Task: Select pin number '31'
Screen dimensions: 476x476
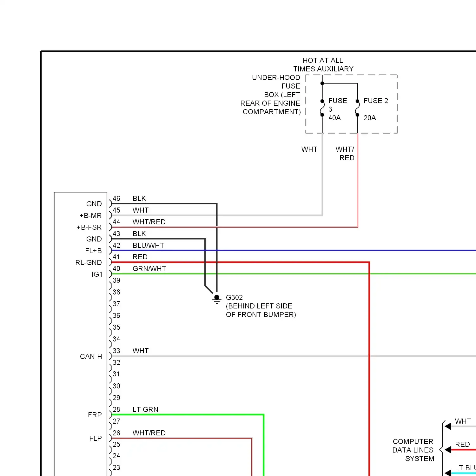Action: click(x=116, y=374)
